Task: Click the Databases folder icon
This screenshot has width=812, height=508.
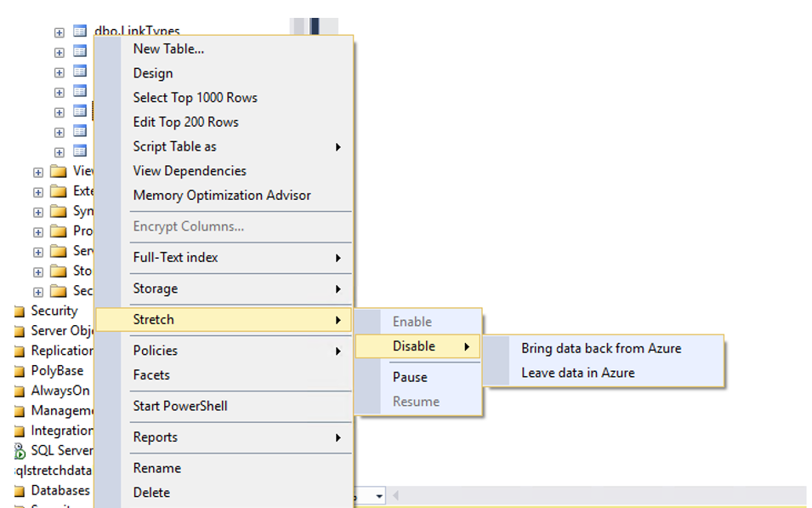Action: 20,491
